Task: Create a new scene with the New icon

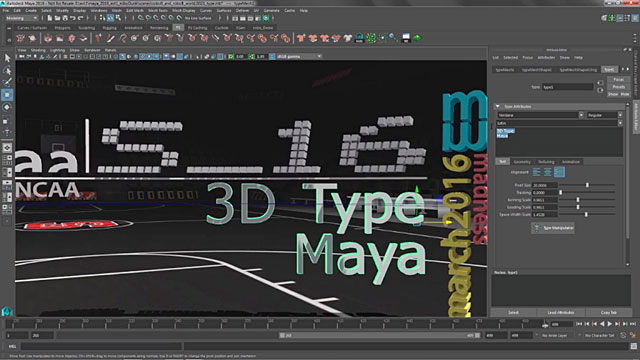Action: [50, 18]
